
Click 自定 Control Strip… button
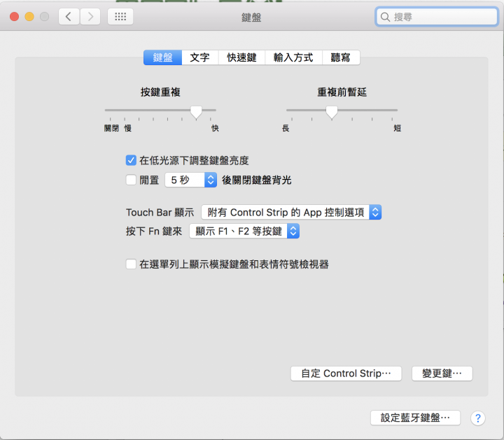point(346,374)
